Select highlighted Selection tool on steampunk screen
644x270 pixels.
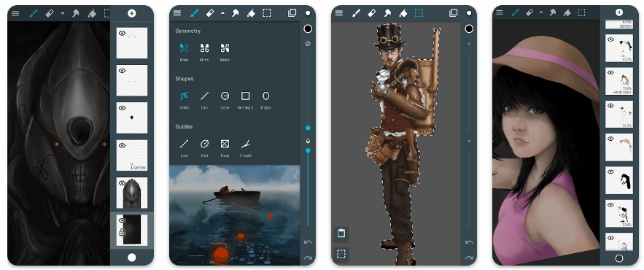point(419,13)
